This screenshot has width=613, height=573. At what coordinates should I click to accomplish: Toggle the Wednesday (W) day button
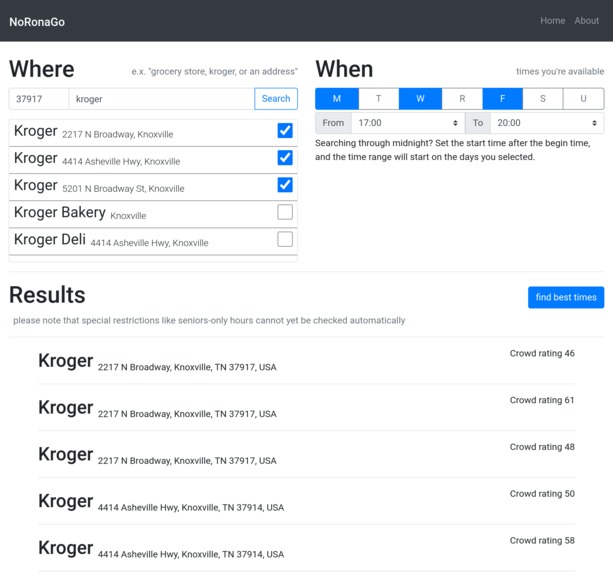tap(420, 98)
